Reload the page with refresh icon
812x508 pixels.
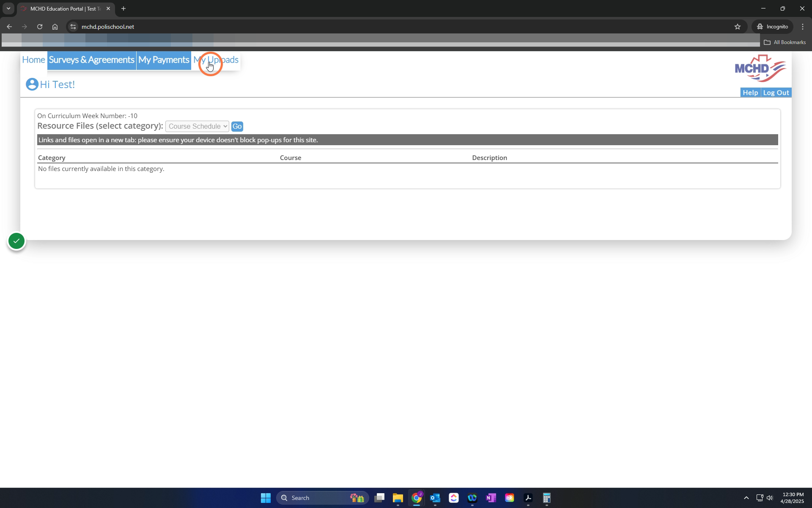coord(40,27)
